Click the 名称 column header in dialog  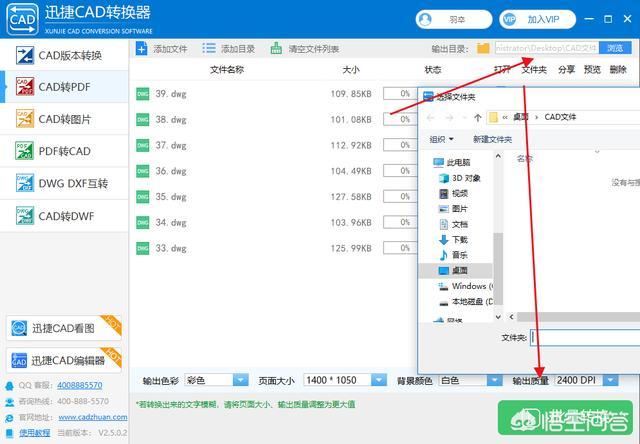click(x=524, y=158)
